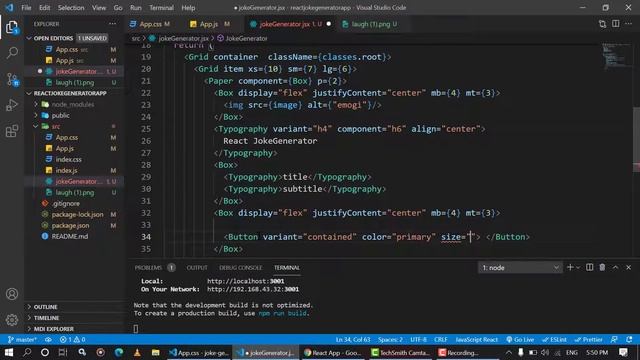Show the Output panel tab

point(197,267)
